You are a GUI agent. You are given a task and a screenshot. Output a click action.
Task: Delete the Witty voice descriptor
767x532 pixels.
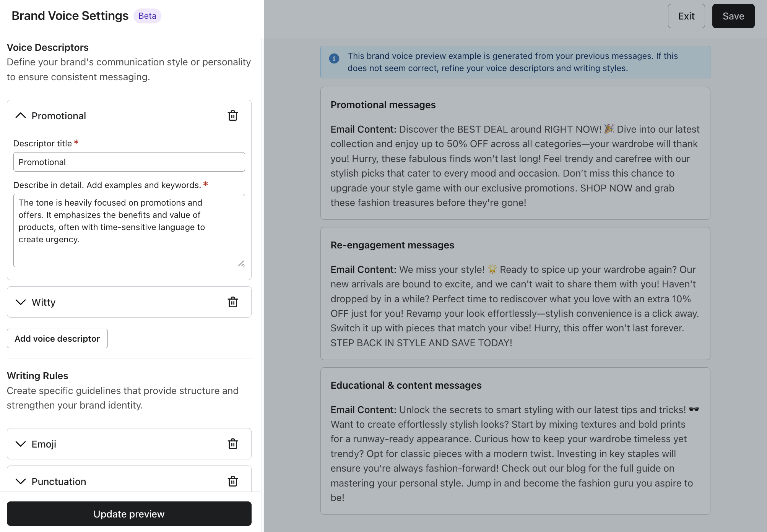233,302
